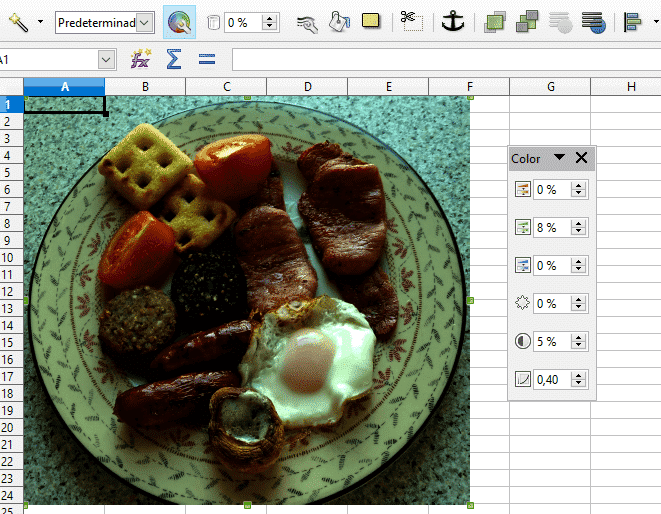The image size is (661, 514).
Task: Open the object alignment icon
Action: [632, 22]
